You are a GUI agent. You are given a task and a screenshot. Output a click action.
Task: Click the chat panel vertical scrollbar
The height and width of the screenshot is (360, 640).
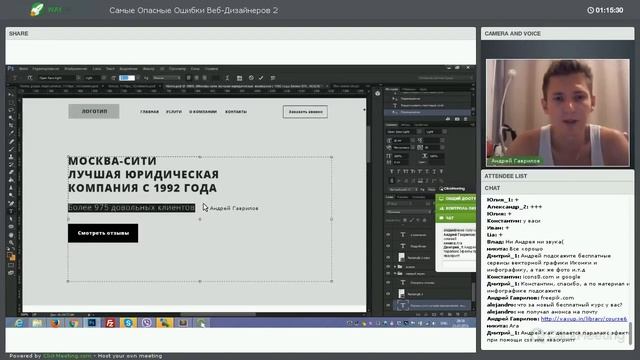pos(631,333)
